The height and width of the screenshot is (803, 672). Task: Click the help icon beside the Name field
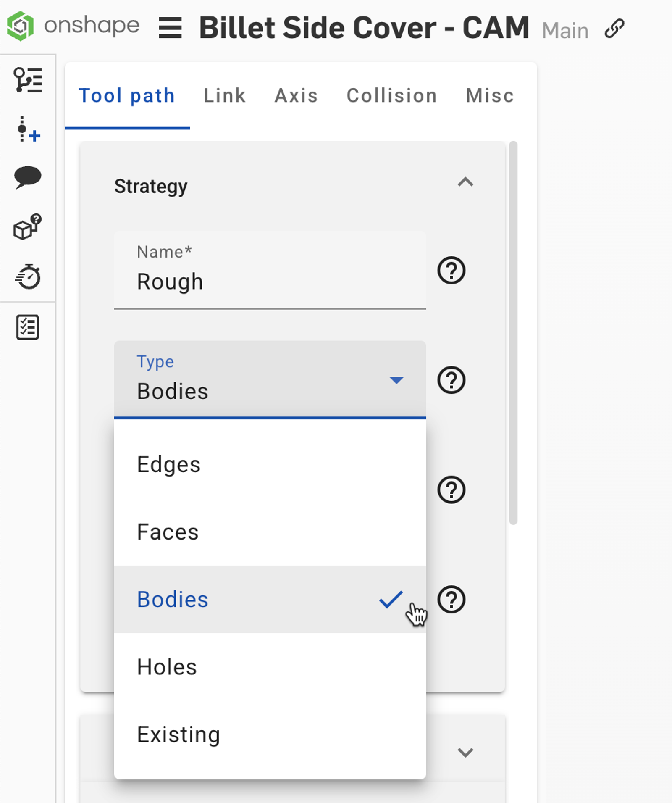[x=452, y=270]
